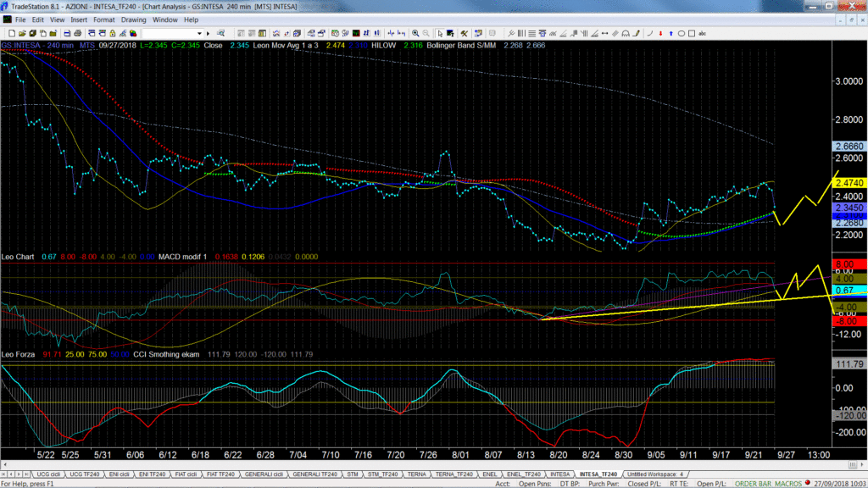Image resolution: width=868 pixels, height=488 pixels.
Task: Select the abc text drawing tool
Action: (703, 34)
